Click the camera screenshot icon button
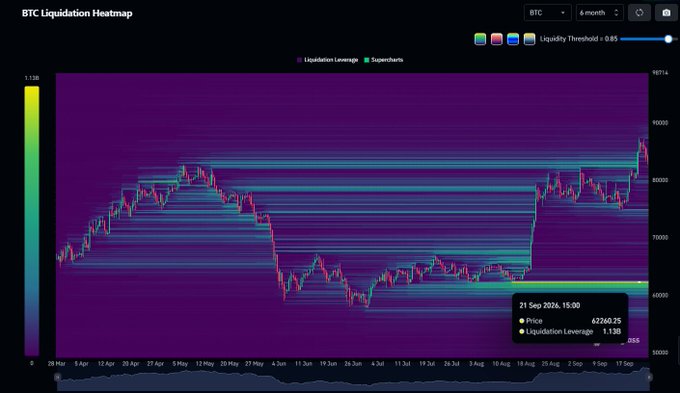Viewport: 680px width, 393px height. 666,13
